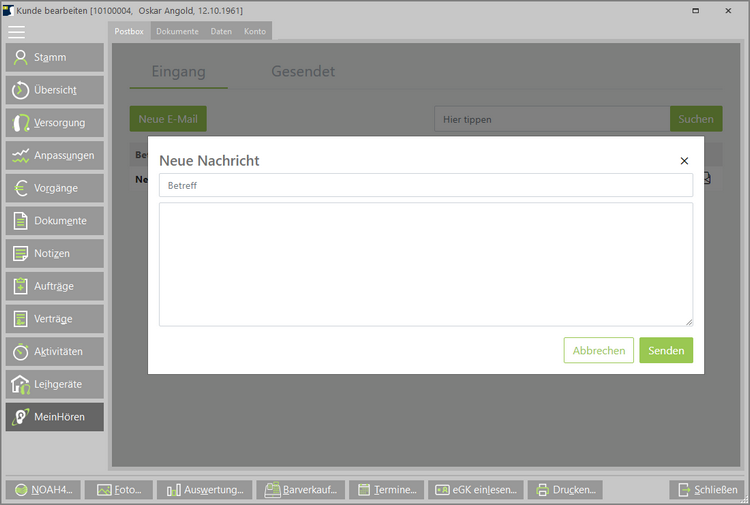The image size is (750, 505).
Task: Open eGK einlesen from bottom toolbar
Action: click(x=475, y=490)
